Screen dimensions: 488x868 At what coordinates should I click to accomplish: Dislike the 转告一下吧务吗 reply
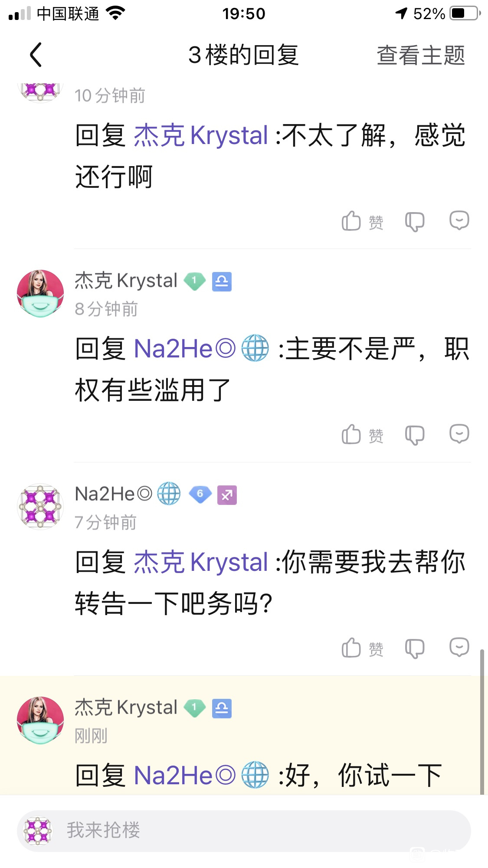pyautogui.click(x=415, y=649)
